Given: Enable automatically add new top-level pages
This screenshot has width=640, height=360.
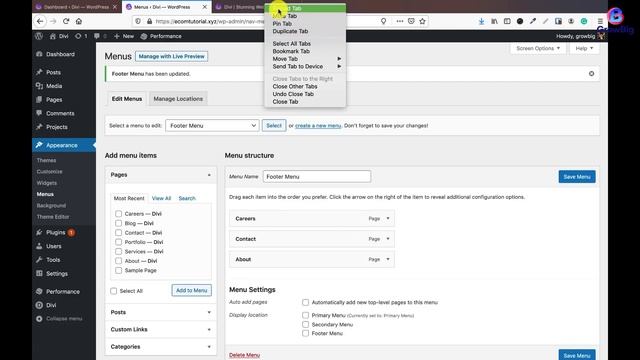Looking at the screenshot, I should (x=305, y=302).
